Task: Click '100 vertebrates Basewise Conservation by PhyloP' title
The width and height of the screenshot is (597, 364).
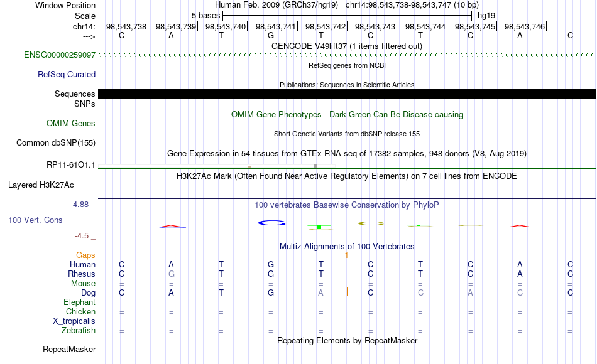Action: coord(346,205)
